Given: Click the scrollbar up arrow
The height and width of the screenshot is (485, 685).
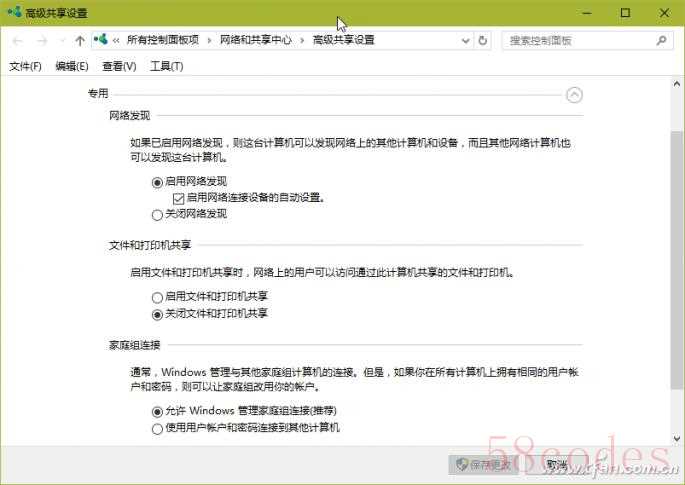Looking at the screenshot, I should tap(677, 83).
